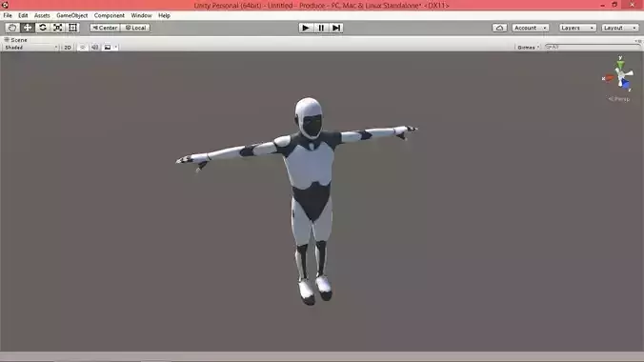Open the File menu

(x=8, y=15)
